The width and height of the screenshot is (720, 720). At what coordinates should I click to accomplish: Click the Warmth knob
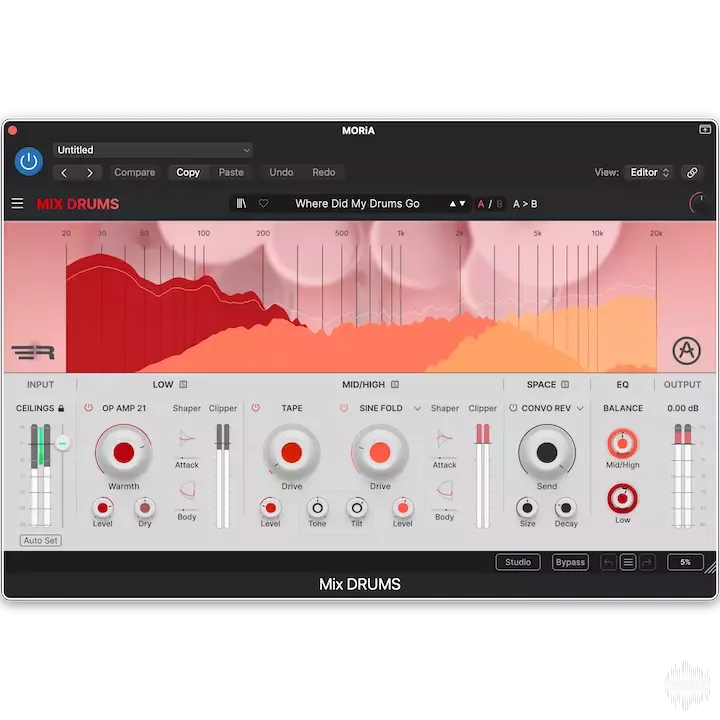click(x=124, y=452)
